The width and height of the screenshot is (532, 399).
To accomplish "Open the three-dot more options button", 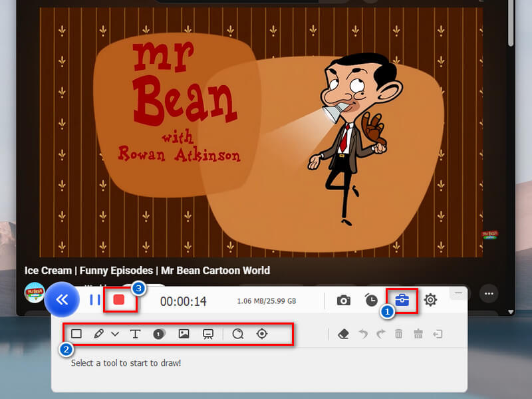I will point(489,293).
